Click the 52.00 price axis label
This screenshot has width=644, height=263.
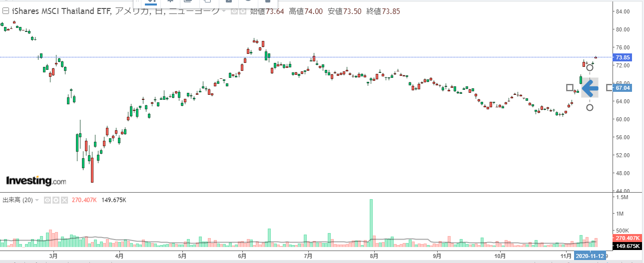(x=623, y=155)
